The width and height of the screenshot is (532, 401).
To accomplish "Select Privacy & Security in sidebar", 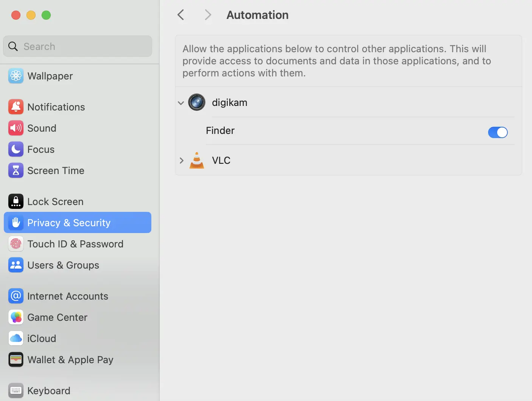I will tap(69, 223).
